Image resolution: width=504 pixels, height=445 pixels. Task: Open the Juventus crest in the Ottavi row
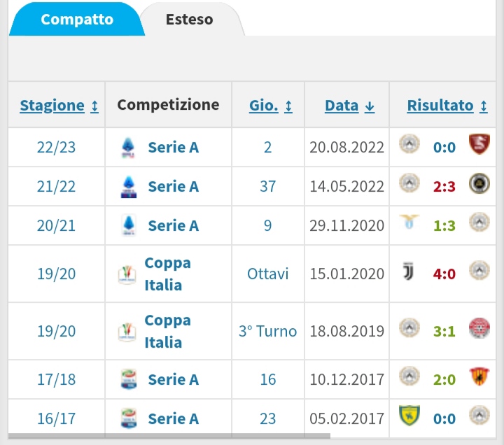(409, 273)
